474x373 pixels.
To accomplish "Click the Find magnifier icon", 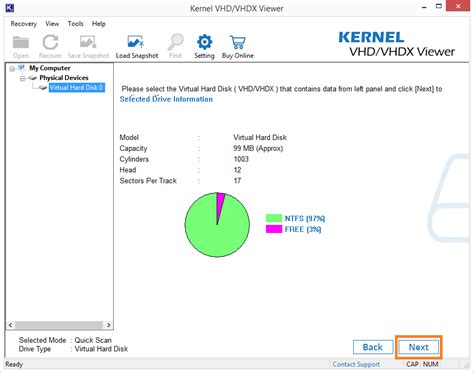I will tap(175, 42).
